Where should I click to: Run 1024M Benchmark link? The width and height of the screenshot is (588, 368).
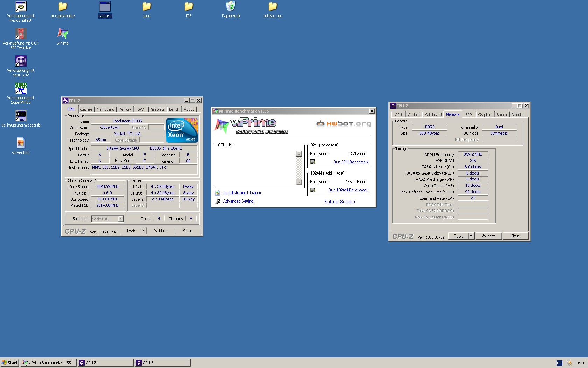348,190
